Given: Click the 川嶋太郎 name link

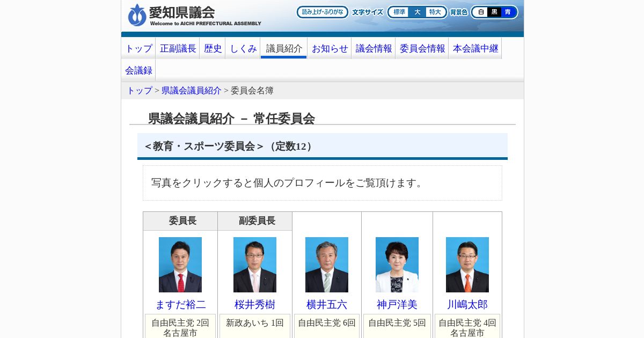Looking at the screenshot, I should 467,305.
